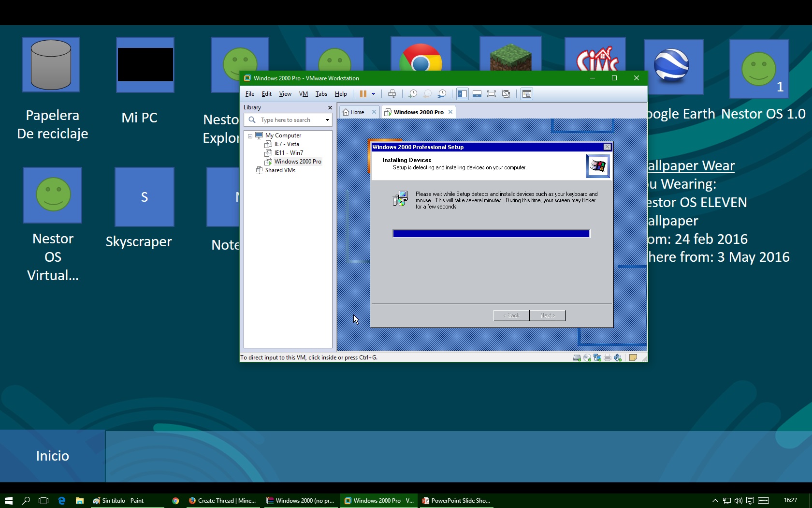Image resolution: width=812 pixels, height=508 pixels.
Task: Close the Windows 2000 Professional Setup dialog
Action: point(607,147)
